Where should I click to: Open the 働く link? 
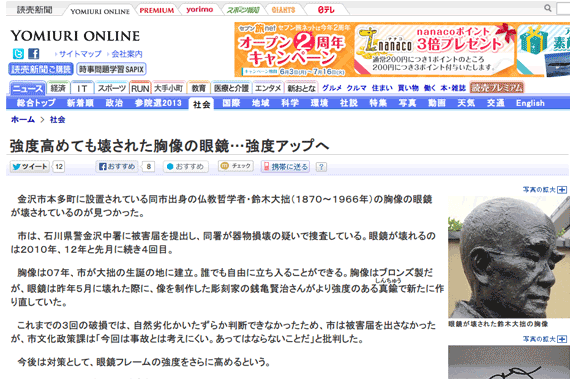[x=430, y=88]
